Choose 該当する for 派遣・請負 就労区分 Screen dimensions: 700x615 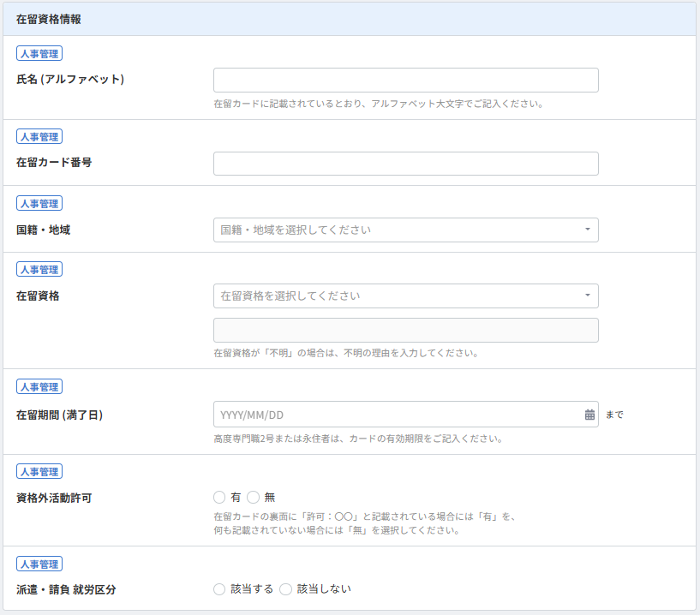coord(219,589)
